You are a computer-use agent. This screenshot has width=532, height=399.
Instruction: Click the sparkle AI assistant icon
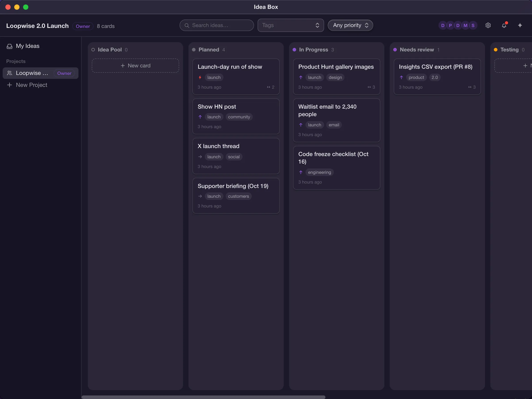pyautogui.click(x=520, y=25)
